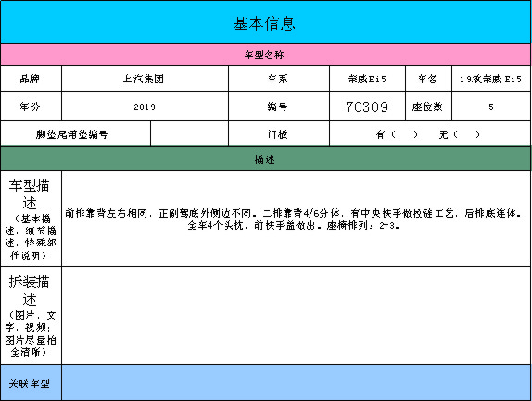This screenshot has width=532, height=401.
Task: Click the blue empty 关联车型 value cell
Action: pyautogui.click(x=297, y=382)
